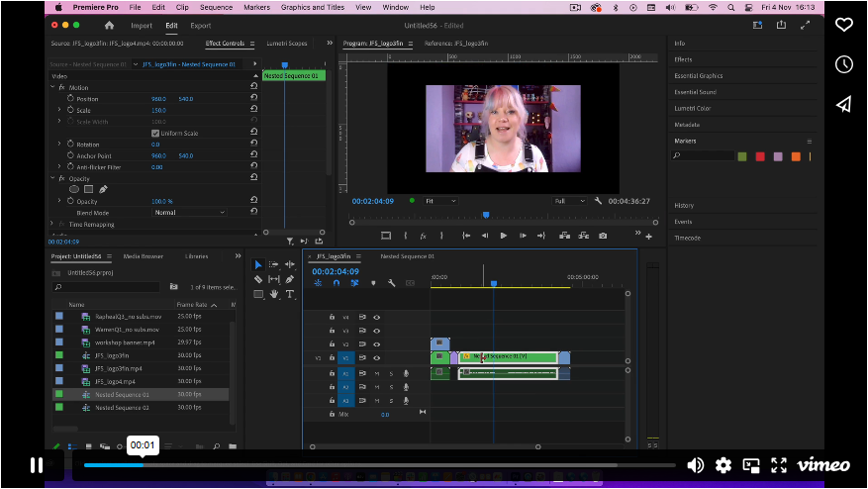The width and height of the screenshot is (868, 489).
Task: Click Mark Out bracket icon
Action: point(441,236)
